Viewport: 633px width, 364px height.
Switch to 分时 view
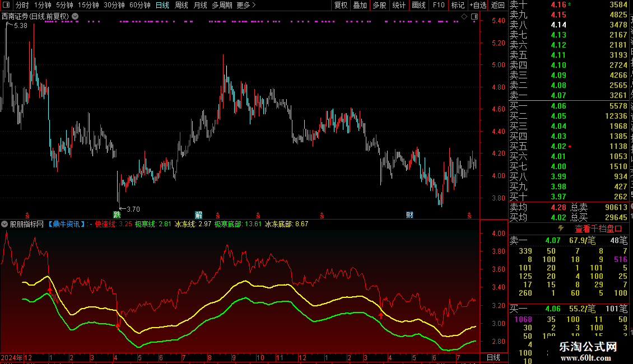(x=22, y=5)
